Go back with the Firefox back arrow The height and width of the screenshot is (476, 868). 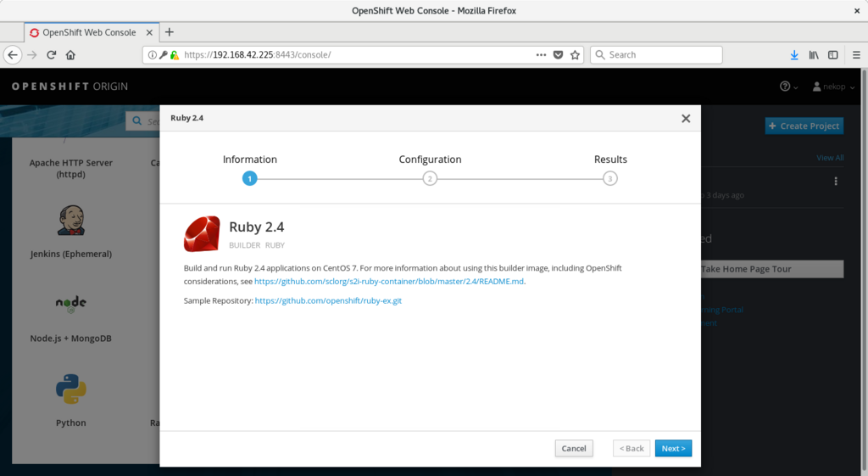click(x=13, y=55)
